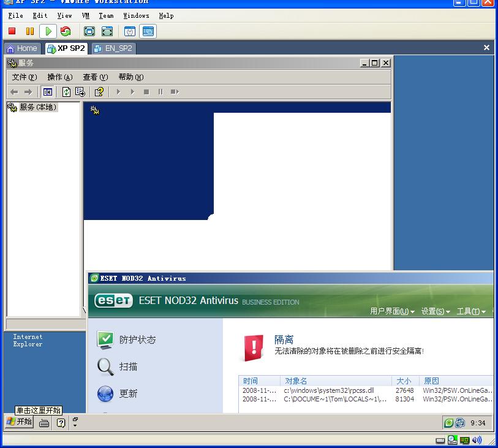Open the VMware File menu
The width and height of the screenshot is (498, 448).
15,15
